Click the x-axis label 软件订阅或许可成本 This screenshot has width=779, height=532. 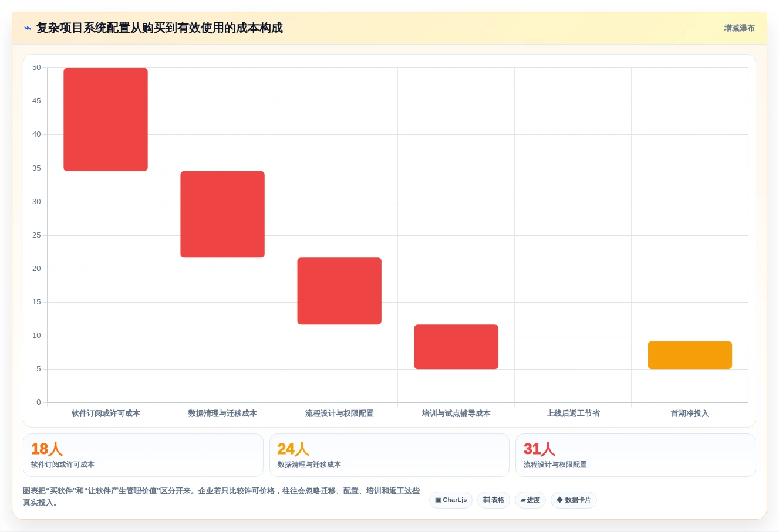(106, 414)
